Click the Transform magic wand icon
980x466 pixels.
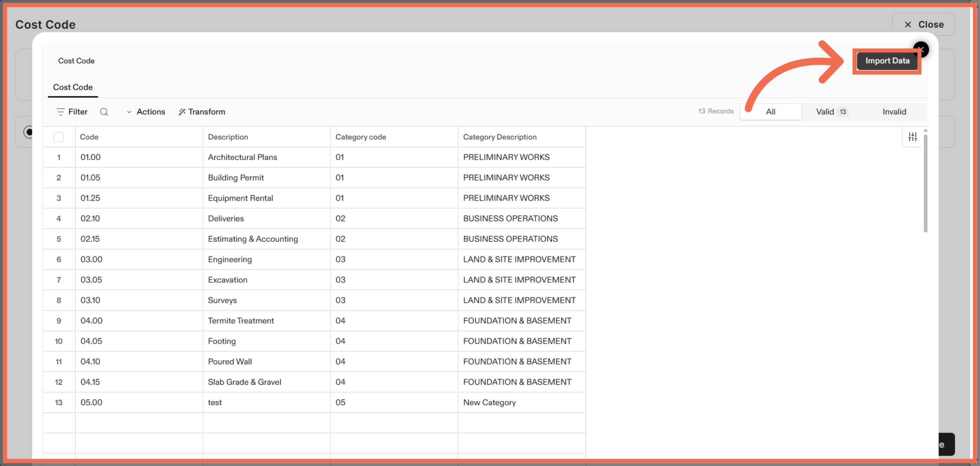click(182, 112)
